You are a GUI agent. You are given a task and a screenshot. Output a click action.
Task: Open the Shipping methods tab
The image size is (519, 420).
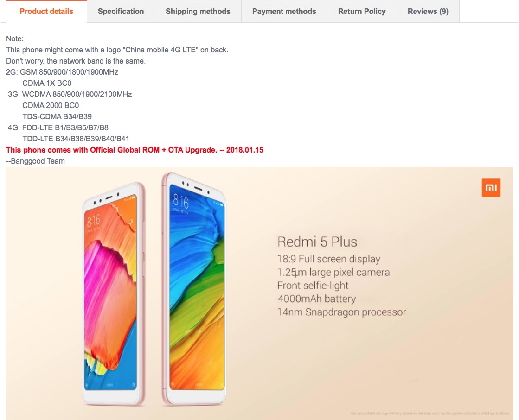(x=198, y=11)
